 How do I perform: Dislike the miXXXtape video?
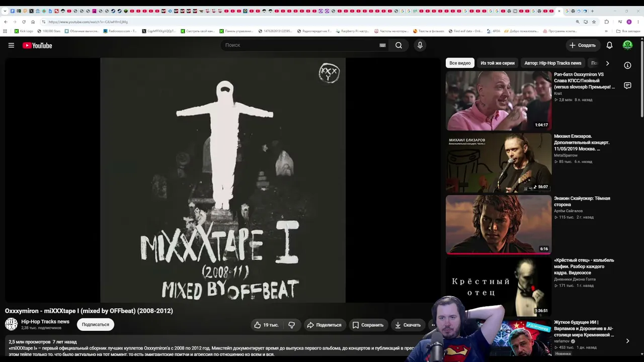[x=292, y=325]
